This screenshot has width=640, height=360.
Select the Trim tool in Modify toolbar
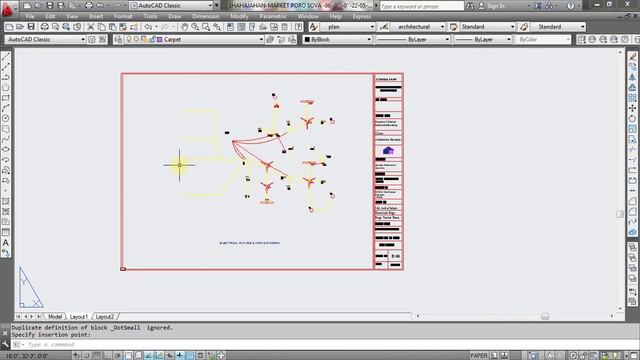click(x=633, y=149)
